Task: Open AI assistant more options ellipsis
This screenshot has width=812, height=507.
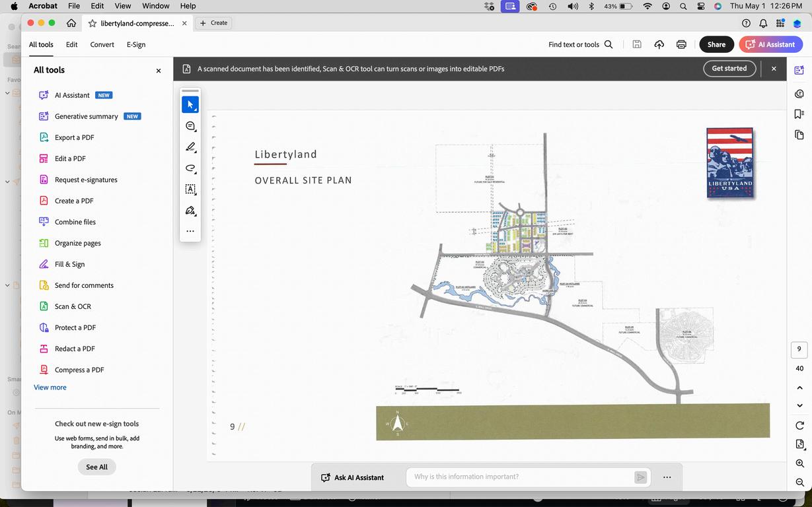Action: click(667, 477)
